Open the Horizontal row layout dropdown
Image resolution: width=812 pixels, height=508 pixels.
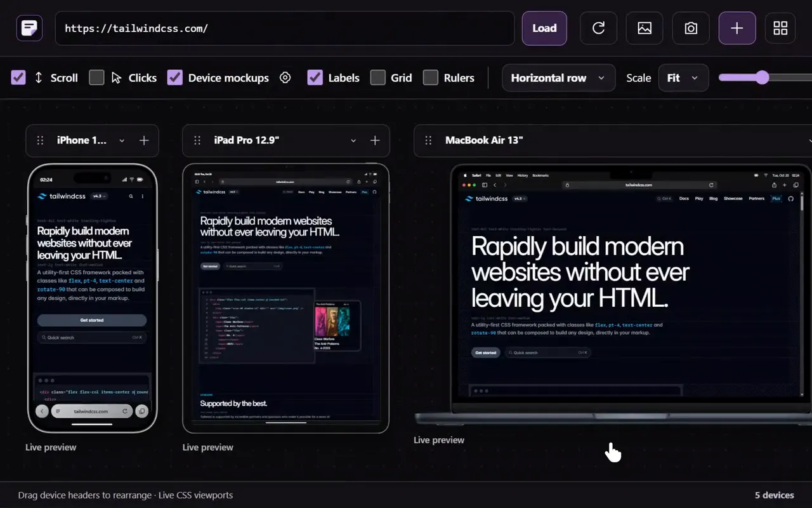pyautogui.click(x=559, y=78)
